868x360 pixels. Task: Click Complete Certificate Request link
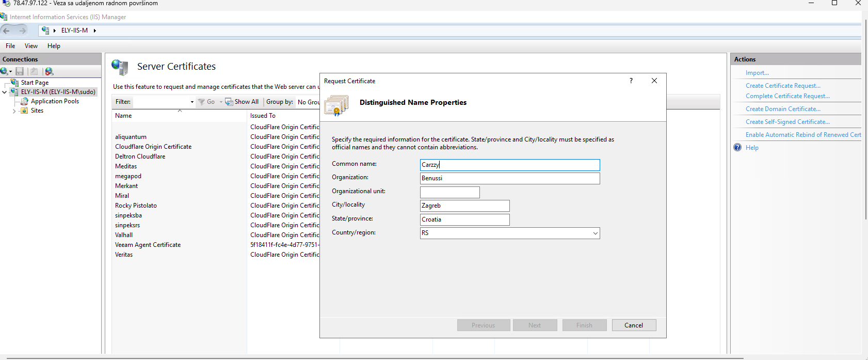pyautogui.click(x=787, y=96)
